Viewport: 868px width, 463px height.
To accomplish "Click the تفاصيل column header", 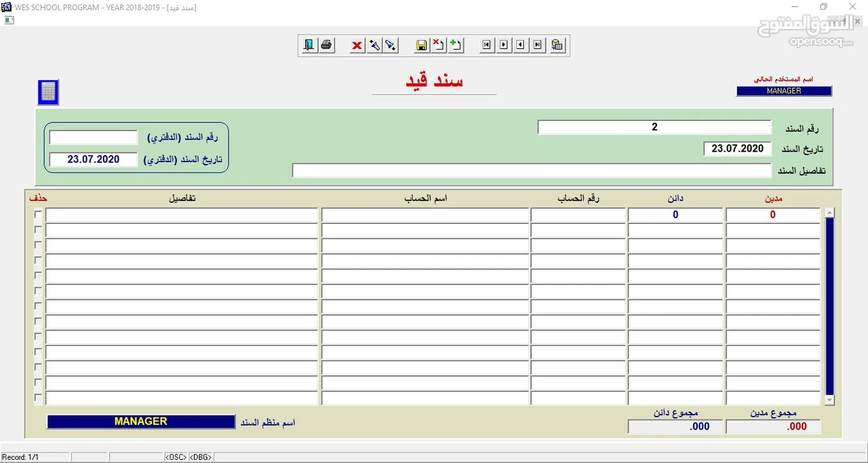I will (183, 198).
